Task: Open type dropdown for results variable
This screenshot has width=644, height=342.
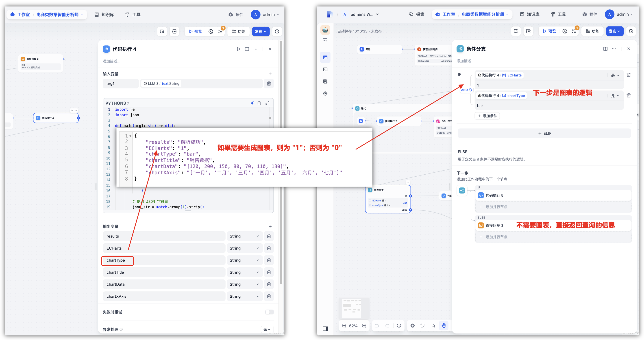Action: [x=244, y=236]
